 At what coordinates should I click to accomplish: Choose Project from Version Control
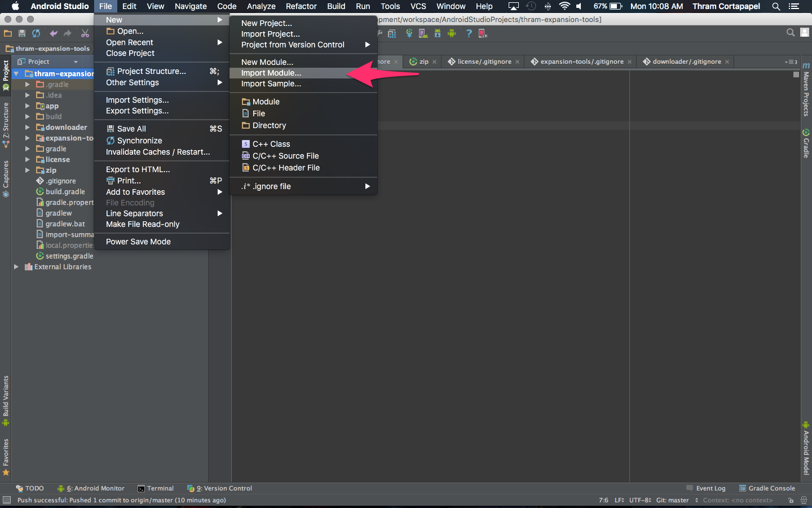click(x=303, y=45)
